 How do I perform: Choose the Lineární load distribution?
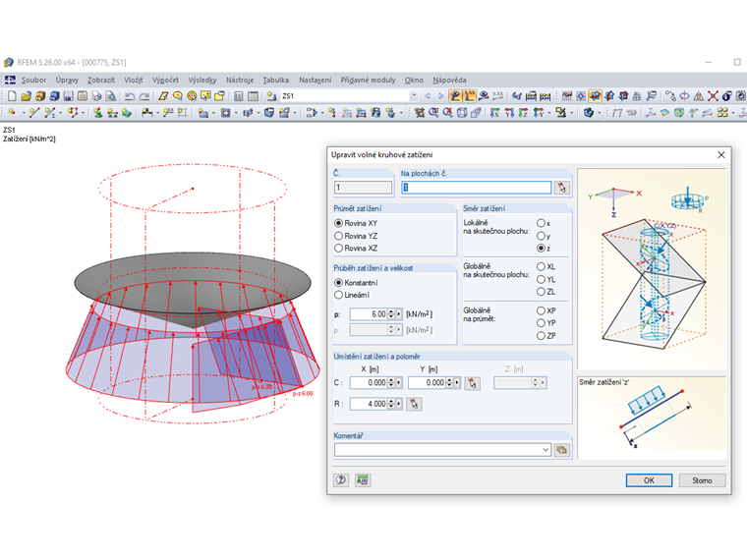coord(340,295)
